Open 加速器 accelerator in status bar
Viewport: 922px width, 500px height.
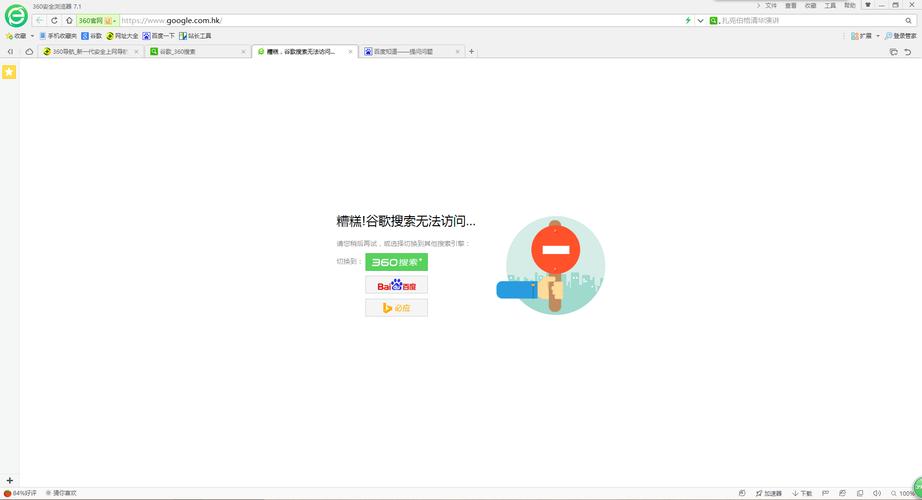[769, 493]
